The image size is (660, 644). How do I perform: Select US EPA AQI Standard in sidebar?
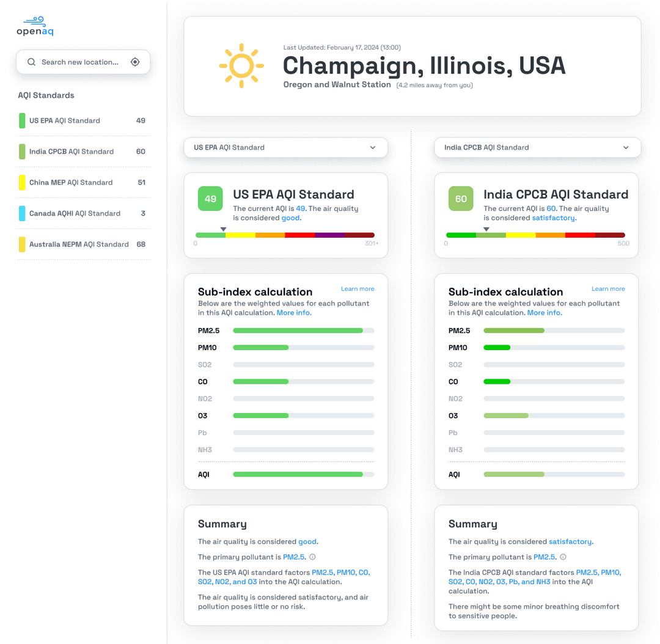(x=83, y=121)
